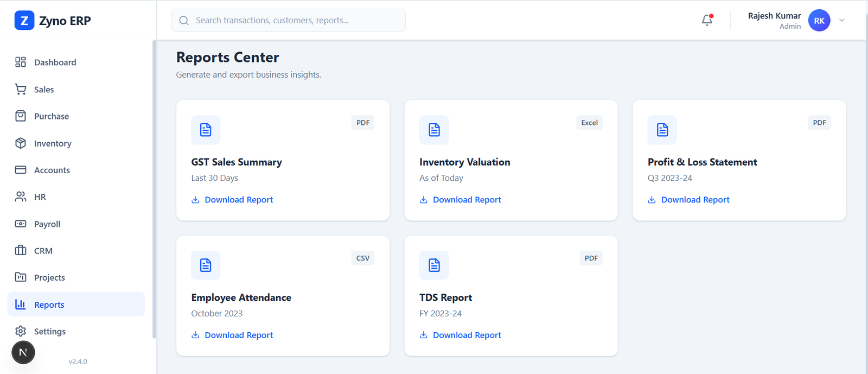Click the GST Sales Summary document icon
This screenshot has height=374, width=868.
tap(206, 130)
